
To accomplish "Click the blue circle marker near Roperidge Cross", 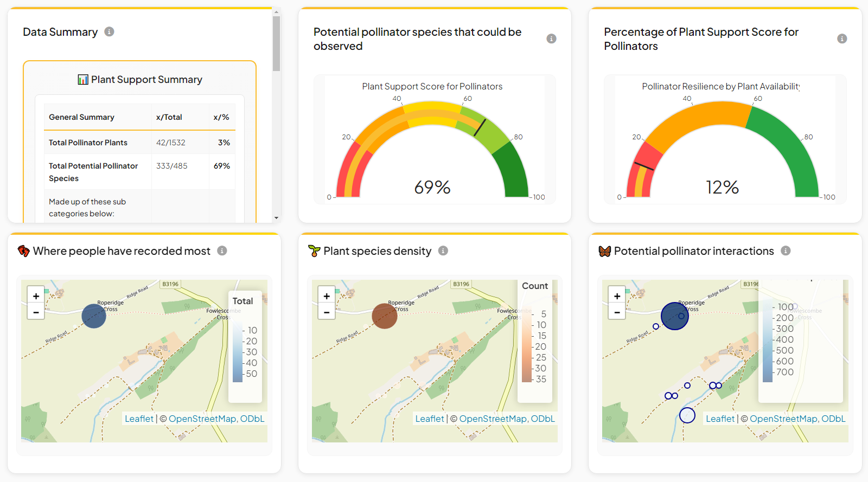I will pos(94,316).
